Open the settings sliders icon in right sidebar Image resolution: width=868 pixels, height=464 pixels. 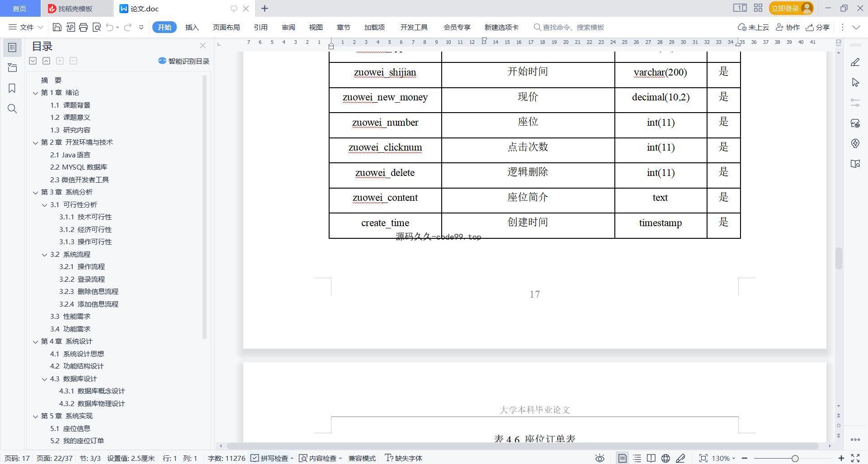point(855,103)
